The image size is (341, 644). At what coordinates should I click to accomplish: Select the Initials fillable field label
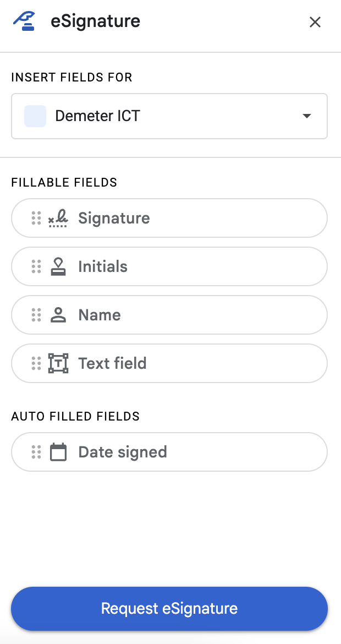[x=103, y=267]
